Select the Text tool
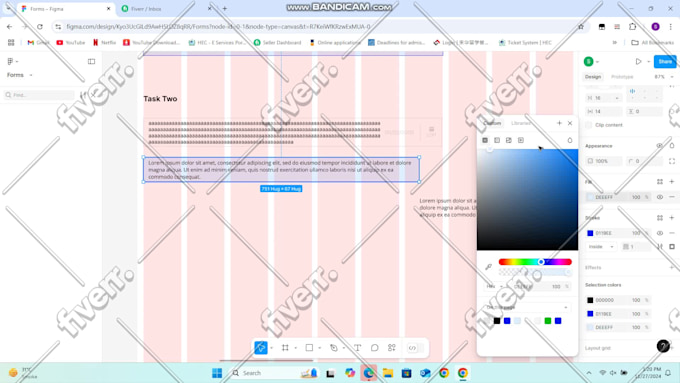This screenshot has height=383, width=680. coord(357,348)
